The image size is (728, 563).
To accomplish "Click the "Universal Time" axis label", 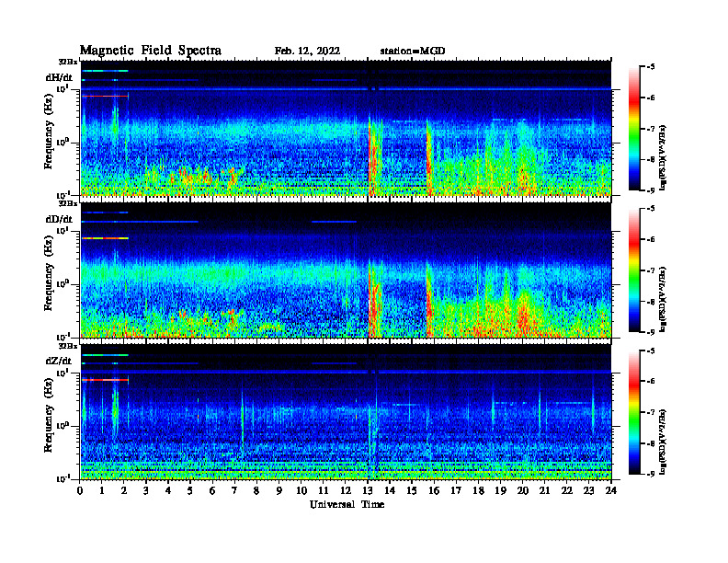I will (347, 504).
